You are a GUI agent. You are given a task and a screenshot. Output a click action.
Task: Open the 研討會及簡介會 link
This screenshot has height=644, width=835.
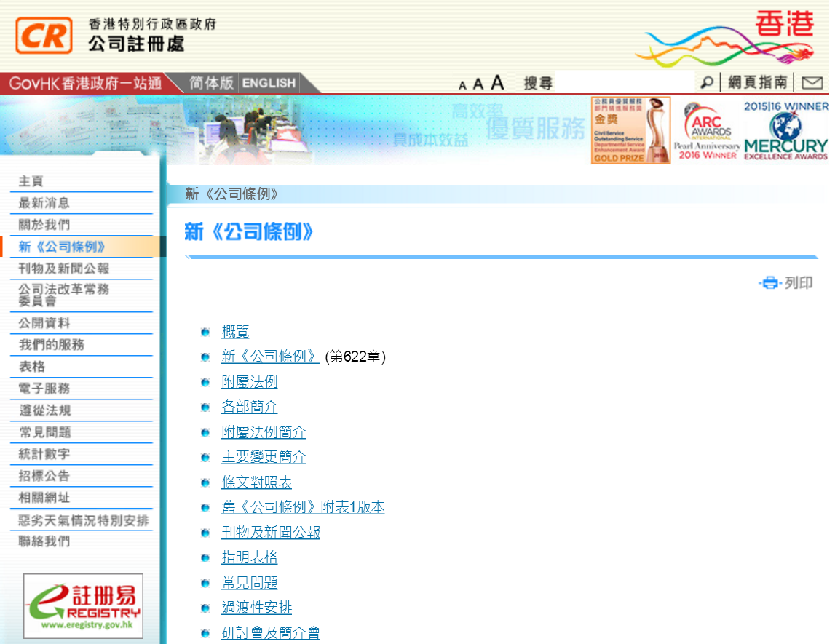[271, 632]
